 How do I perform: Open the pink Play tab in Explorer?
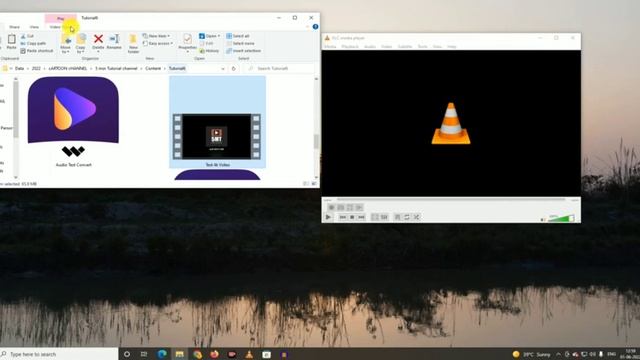pos(60,18)
